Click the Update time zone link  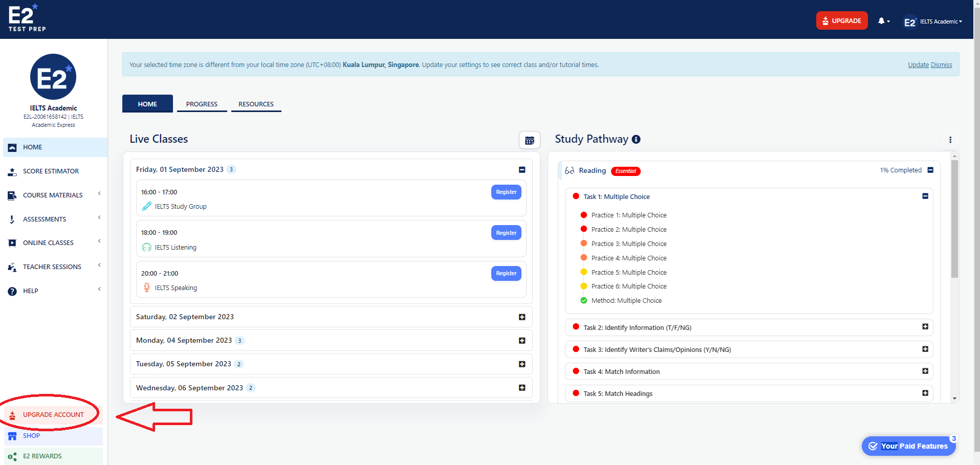(918, 65)
